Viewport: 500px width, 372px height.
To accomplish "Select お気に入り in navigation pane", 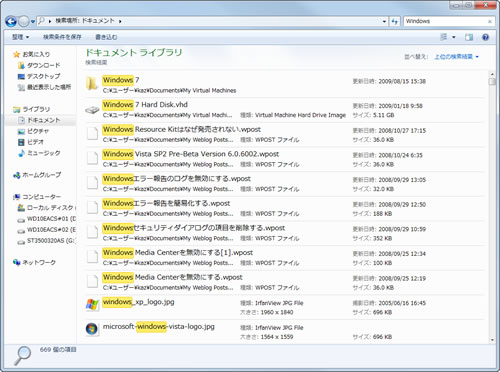I will click(36, 54).
